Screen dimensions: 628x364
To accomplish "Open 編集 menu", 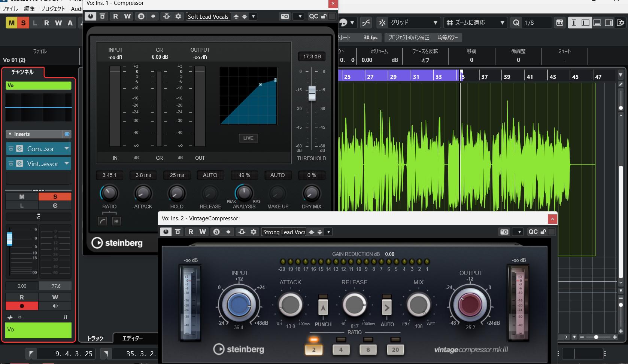I will 30,9.
